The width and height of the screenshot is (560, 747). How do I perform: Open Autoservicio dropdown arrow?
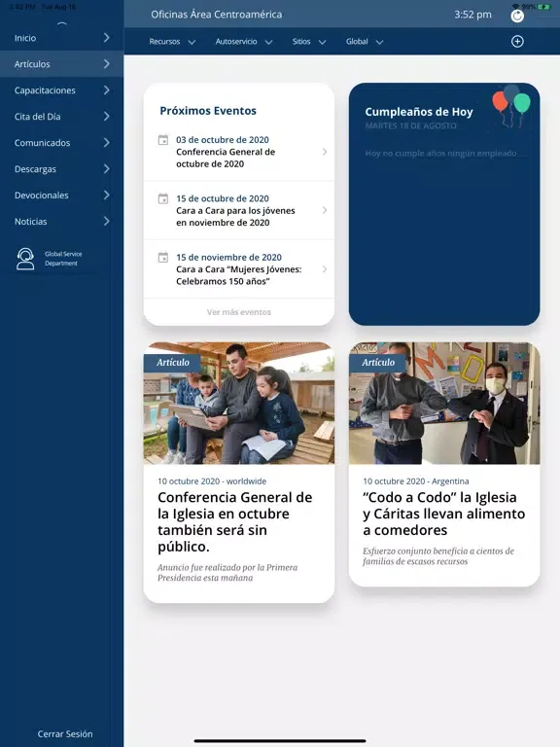click(268, 42)
